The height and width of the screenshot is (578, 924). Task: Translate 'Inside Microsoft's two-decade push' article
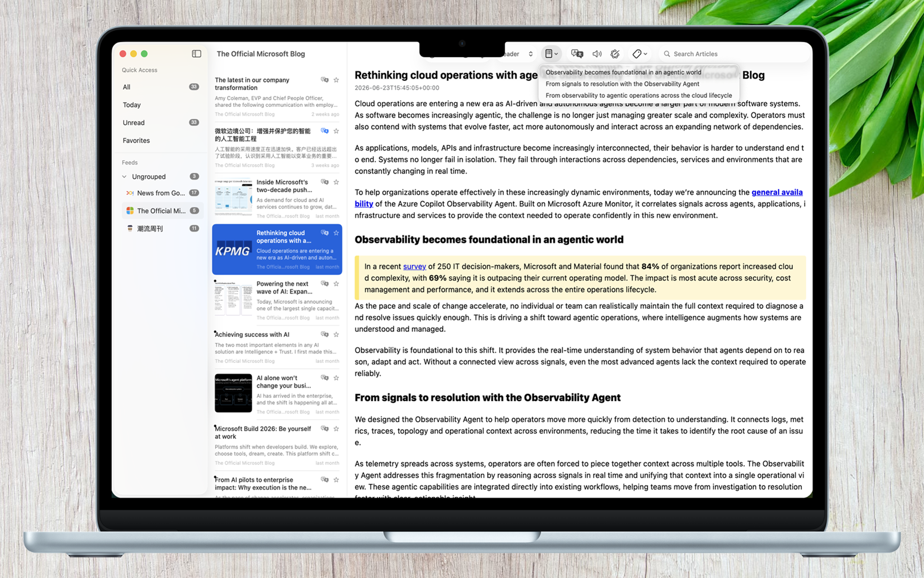click(x=324, y=182)
